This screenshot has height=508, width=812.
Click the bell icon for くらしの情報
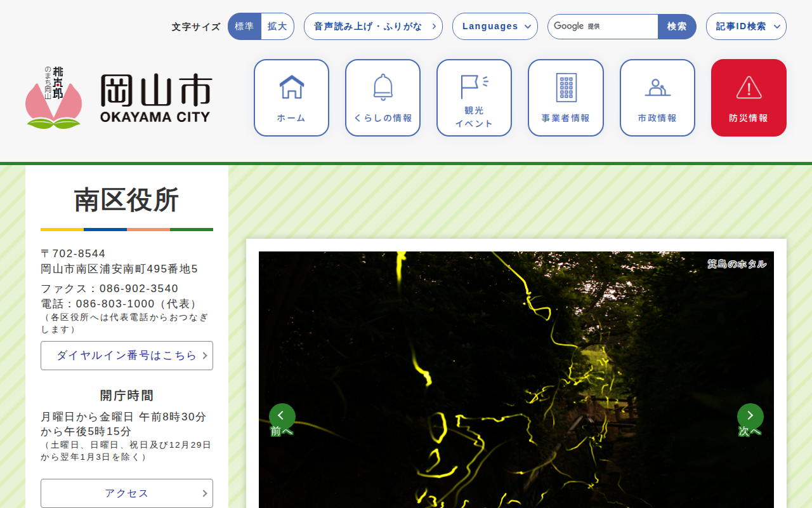(383, 87)
